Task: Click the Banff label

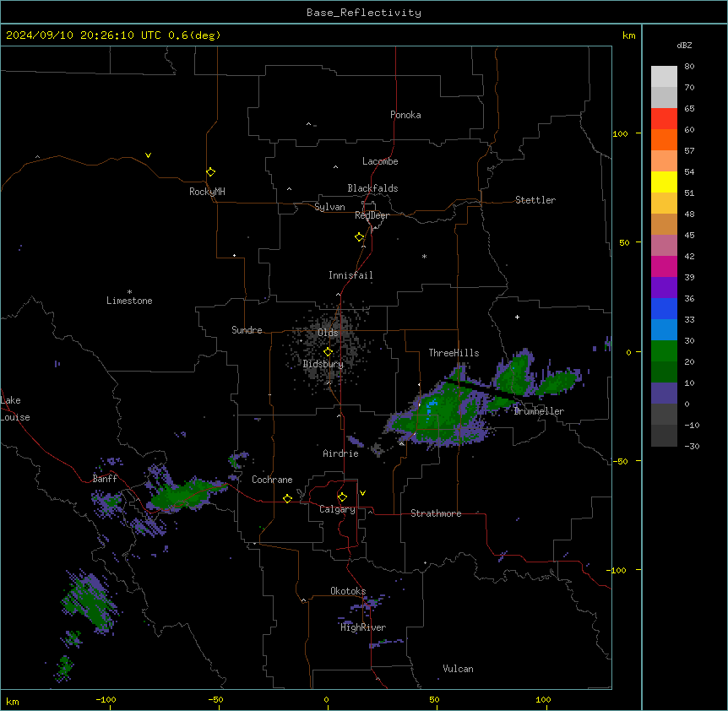Action: [x=105, y=479]
